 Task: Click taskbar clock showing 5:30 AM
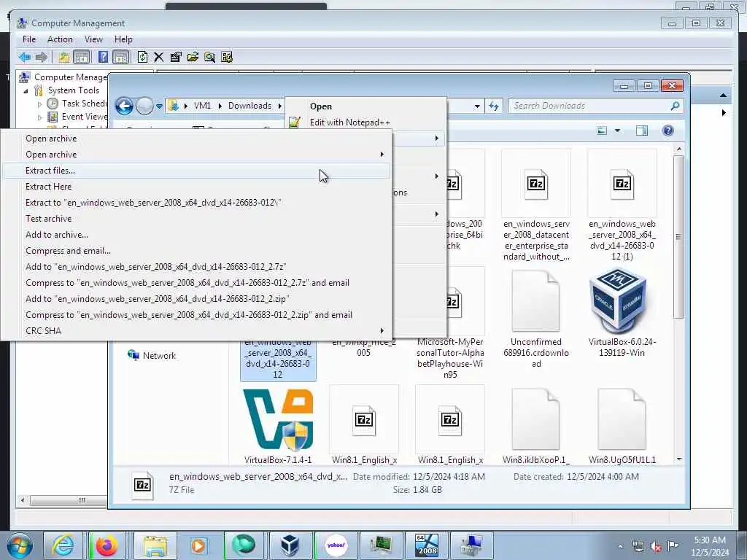[710, 546]
